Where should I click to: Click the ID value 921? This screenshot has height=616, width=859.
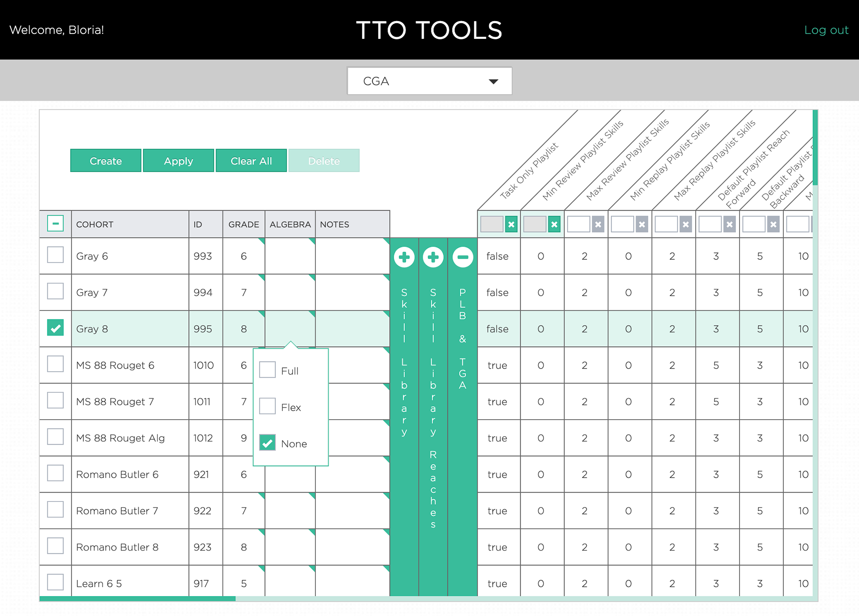coord(201,474)
